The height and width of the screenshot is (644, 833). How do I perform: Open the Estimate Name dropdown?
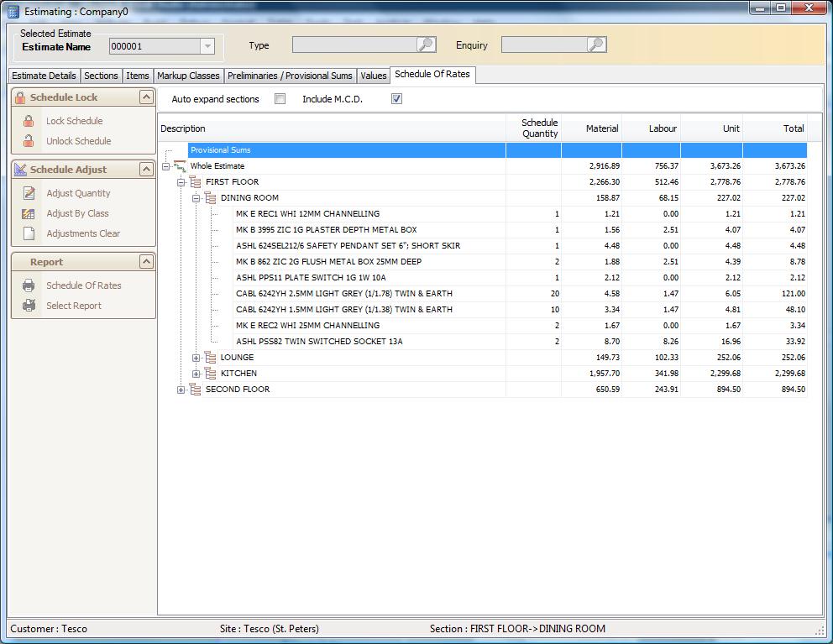[206, 46]
